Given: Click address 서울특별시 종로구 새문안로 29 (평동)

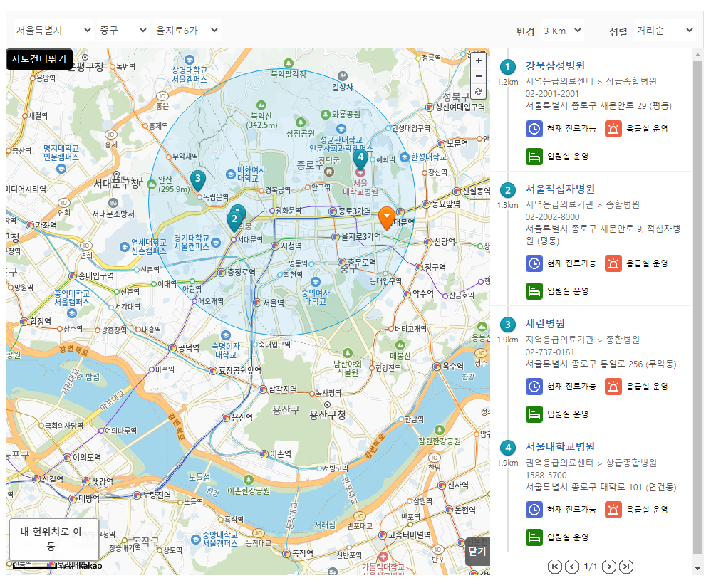Looking at the screenshot, I should pos(598,106).
